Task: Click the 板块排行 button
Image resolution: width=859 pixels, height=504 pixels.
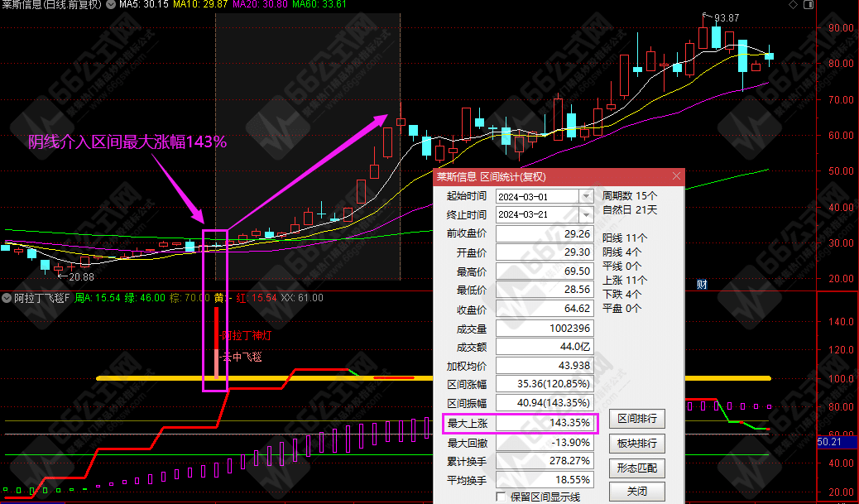Action: (637, 444)
